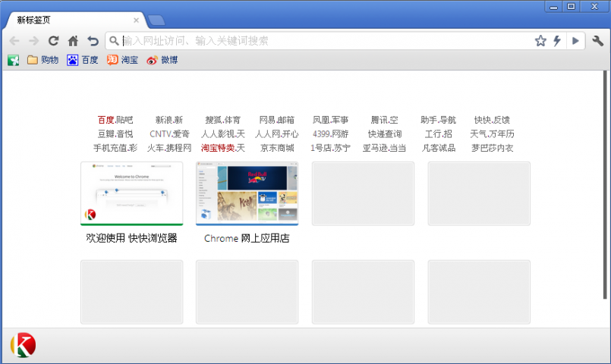
Task: Open the 微博 bookmark
Action: 162,60
